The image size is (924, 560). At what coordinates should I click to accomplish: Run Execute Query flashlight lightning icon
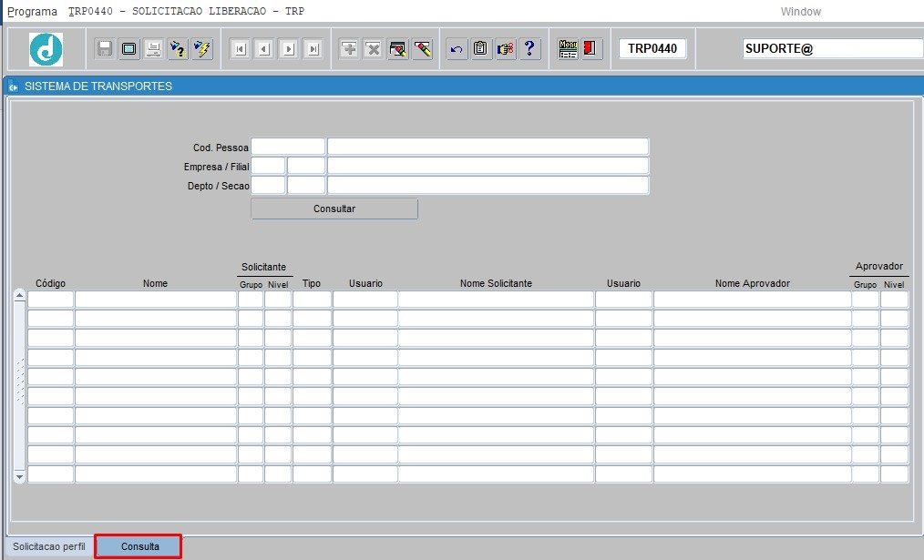[202, 48]
